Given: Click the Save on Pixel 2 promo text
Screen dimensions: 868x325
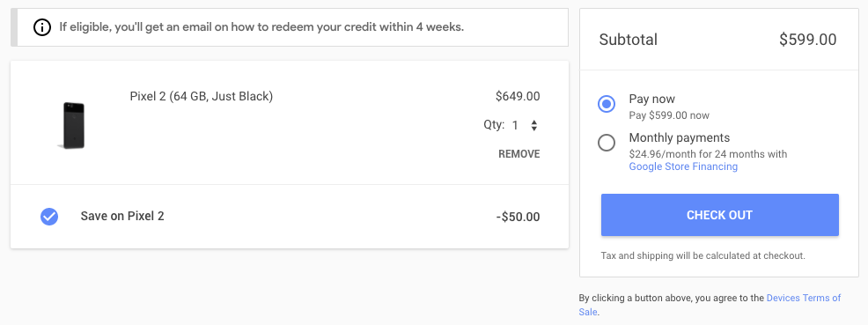Looking at the screenshot, I should tap(122, 216).
